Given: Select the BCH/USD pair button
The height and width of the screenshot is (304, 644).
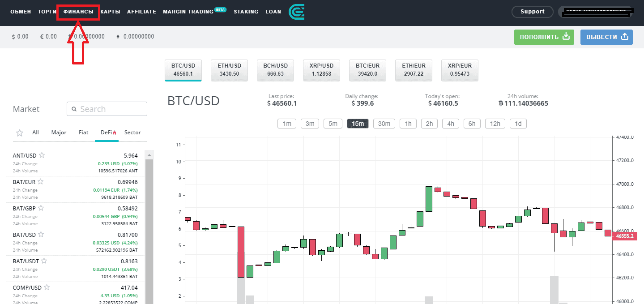Looking at the screenshot, I should [x=275, y=70].
